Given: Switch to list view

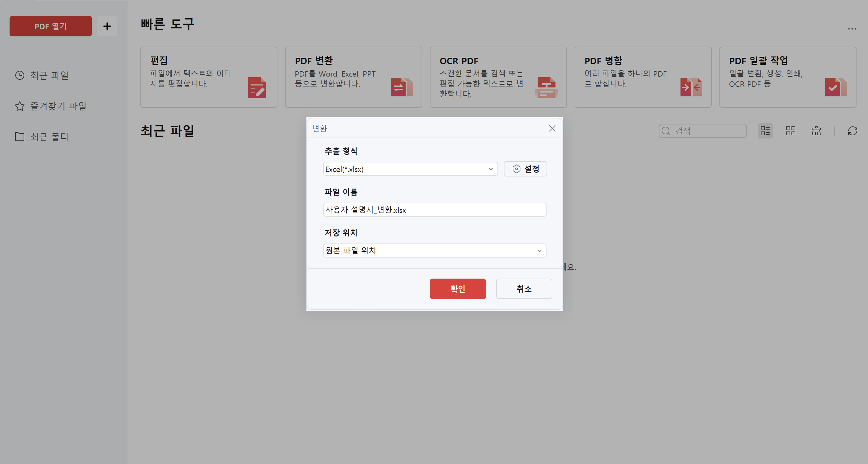Looking at the screenshot, I should point(765,131).
